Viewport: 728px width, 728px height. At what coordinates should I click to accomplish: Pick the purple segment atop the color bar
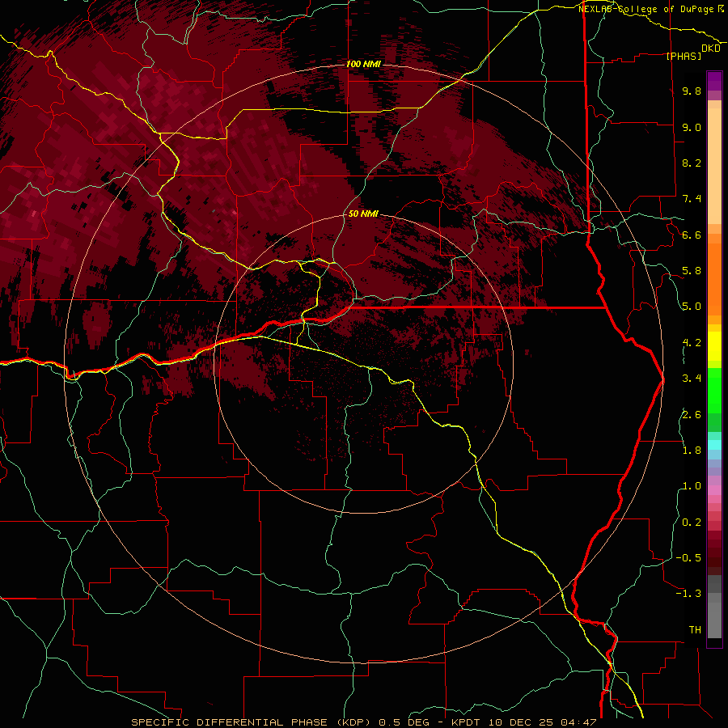[714, 81]
